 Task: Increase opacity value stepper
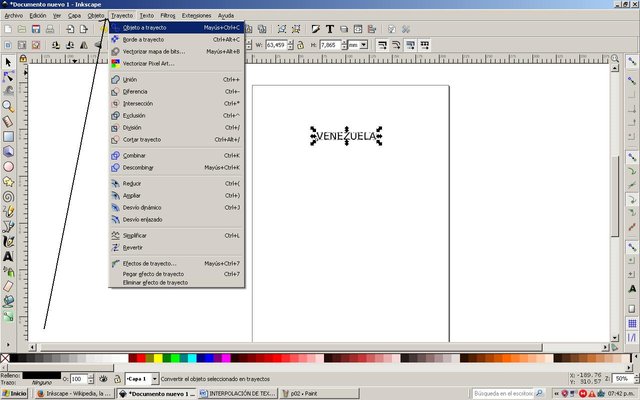pyautogui.click(x=91, y=377)
